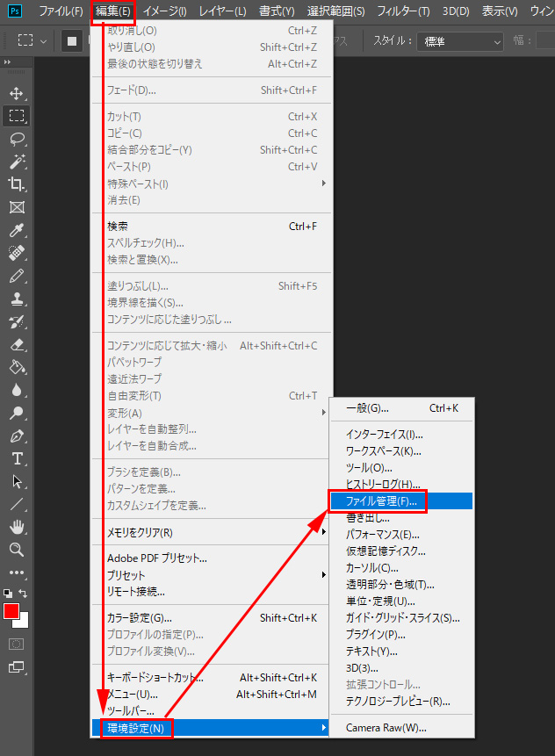Open the レイヤー(L) menu
This screenshot has height=756, width=555.
(x=223, y=11)
